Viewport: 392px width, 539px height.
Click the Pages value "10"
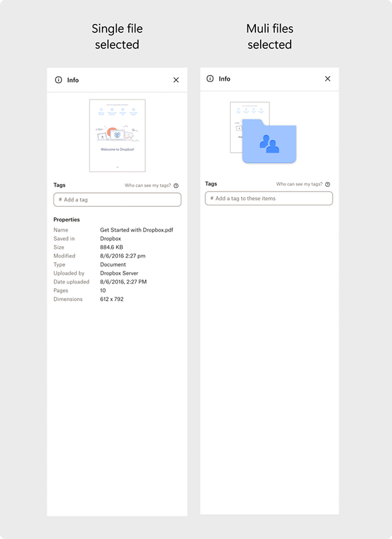pos(103,290)
